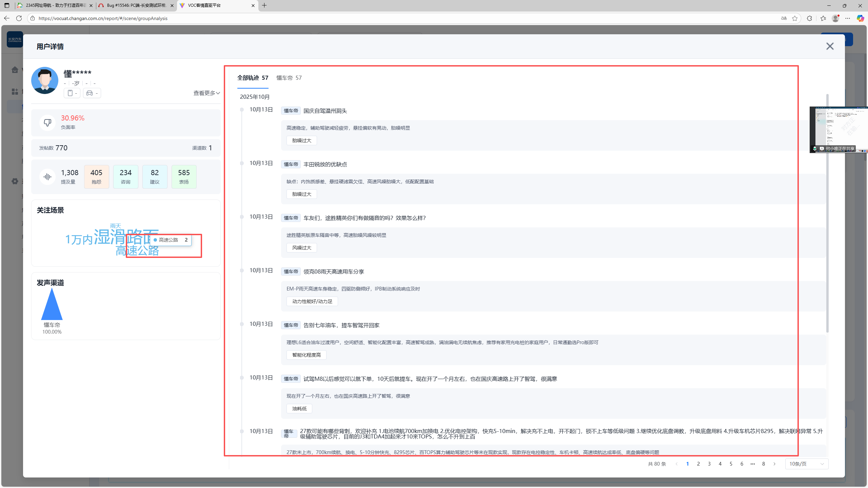
Task: Open browser extensions icon
Action: pos(809,18)
